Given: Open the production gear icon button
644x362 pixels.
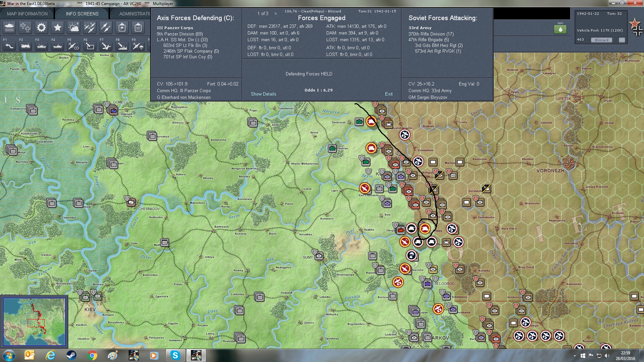Looking at the screenshot, I should pyautogui.click(x=42, y=27).
